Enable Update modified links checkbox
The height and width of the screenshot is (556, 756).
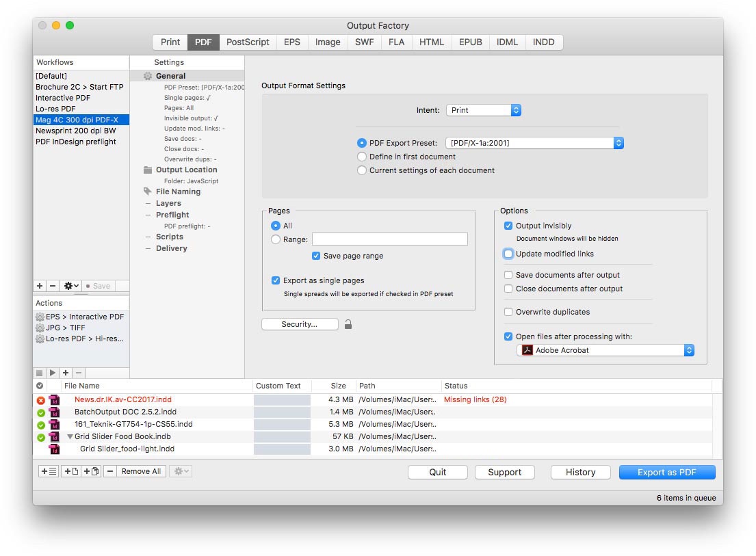[x=508, y=254]
